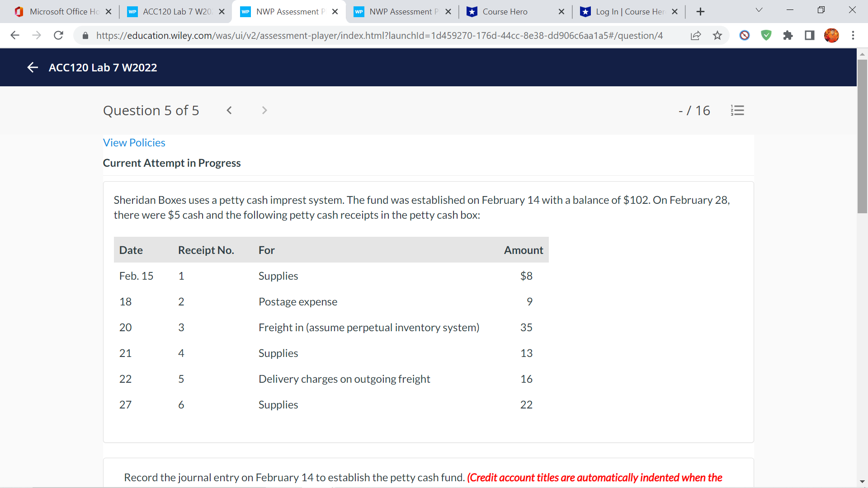The image size is (868, 488).
Task: Click the next question chevron
Action: pos(264,110)
